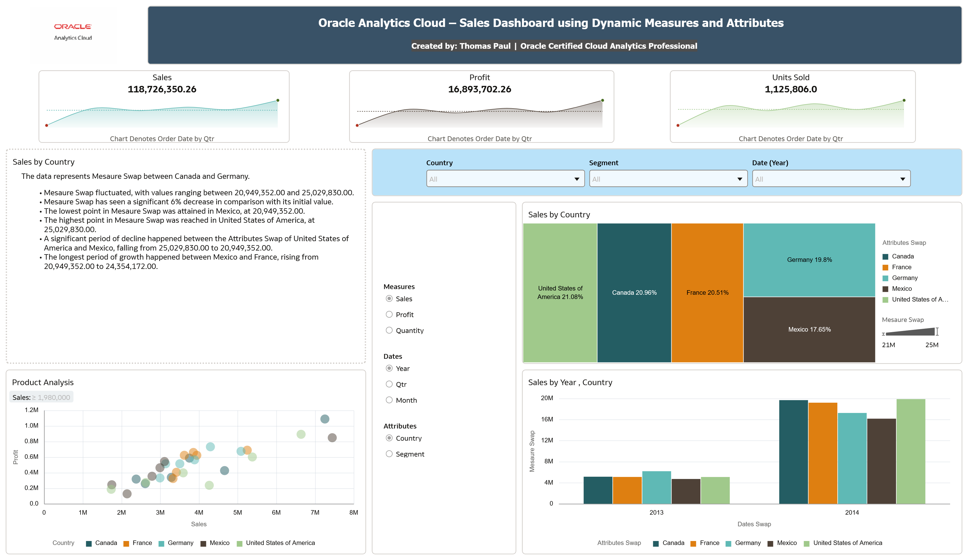Select Quantity measure radio button
The width and height of the screenshot is (968, 560).
389,330
